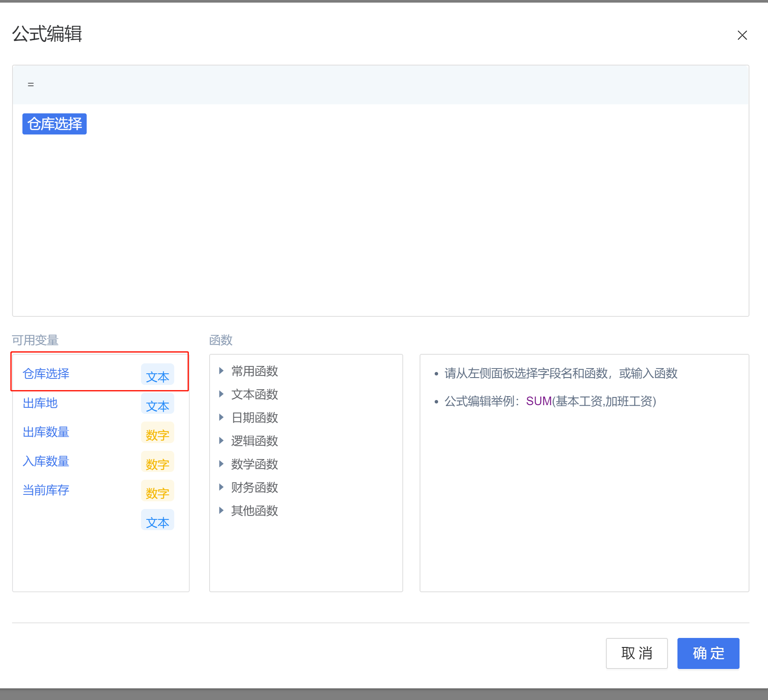768x700 pixels.
Task: Expand the 日期函数 category arrow
Action: click(221, 417)
